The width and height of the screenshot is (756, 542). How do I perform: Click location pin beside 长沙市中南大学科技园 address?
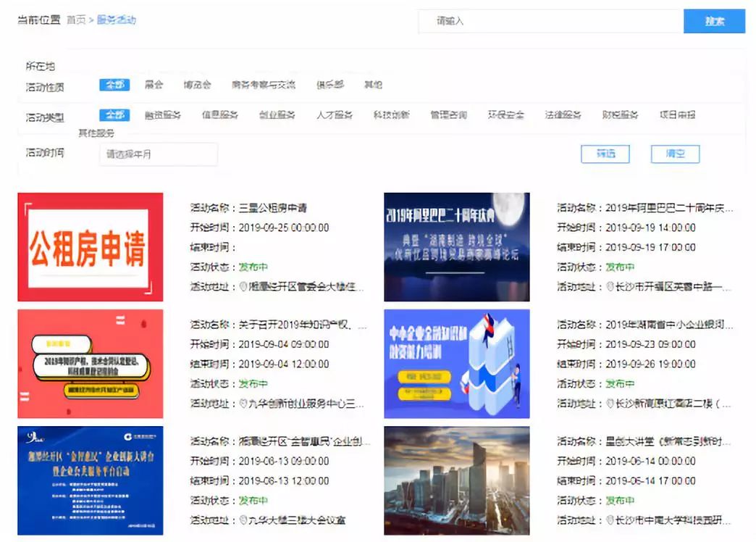point(610,520)
